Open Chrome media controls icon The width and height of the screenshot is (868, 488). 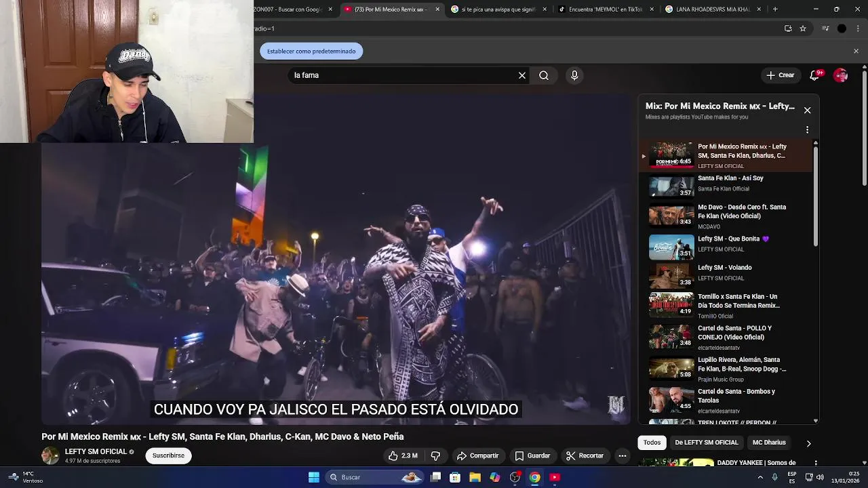(825, 28)
